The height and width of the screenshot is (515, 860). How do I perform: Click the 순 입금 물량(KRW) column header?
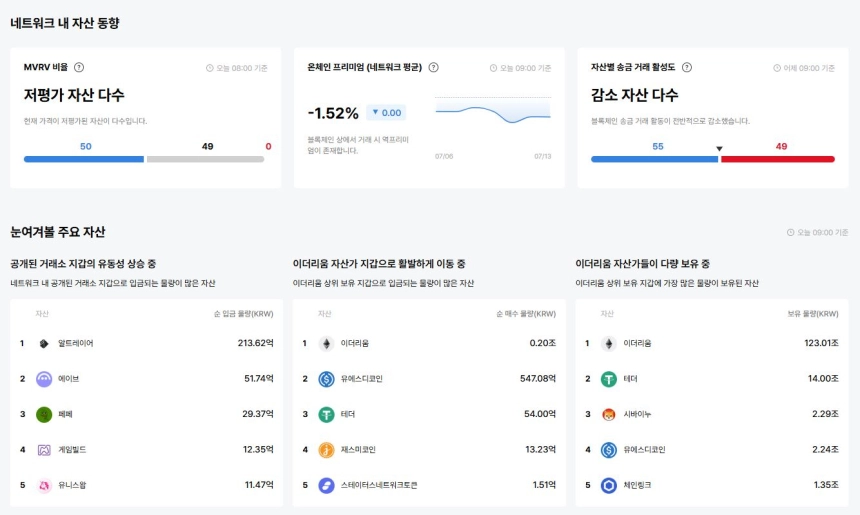coord(244,314)
